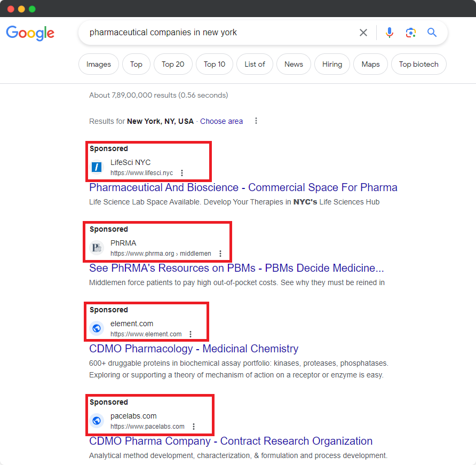
Task: Start voice search with microphone icon
Action: coord(390,33)
